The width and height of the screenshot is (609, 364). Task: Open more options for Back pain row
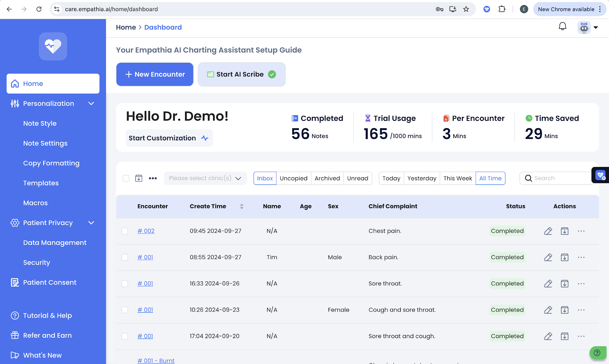[x=581, y=258]
